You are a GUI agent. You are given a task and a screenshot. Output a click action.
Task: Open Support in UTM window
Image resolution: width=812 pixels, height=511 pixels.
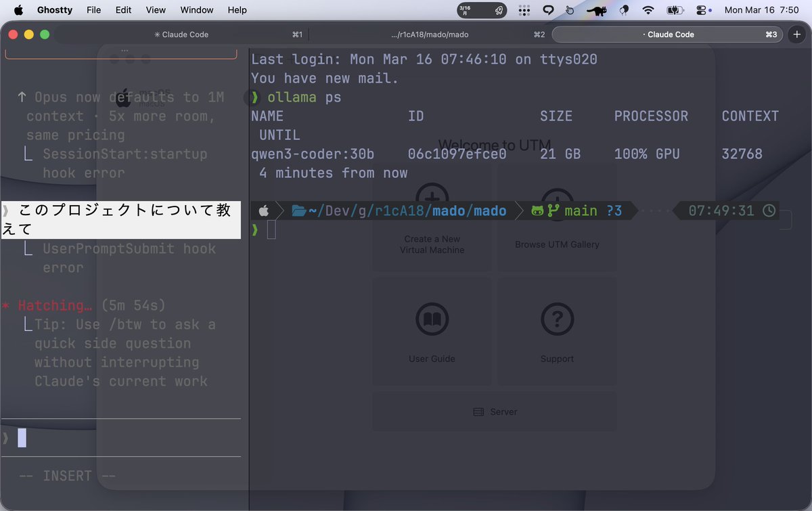pyautogui.click(x=557, y=332)
